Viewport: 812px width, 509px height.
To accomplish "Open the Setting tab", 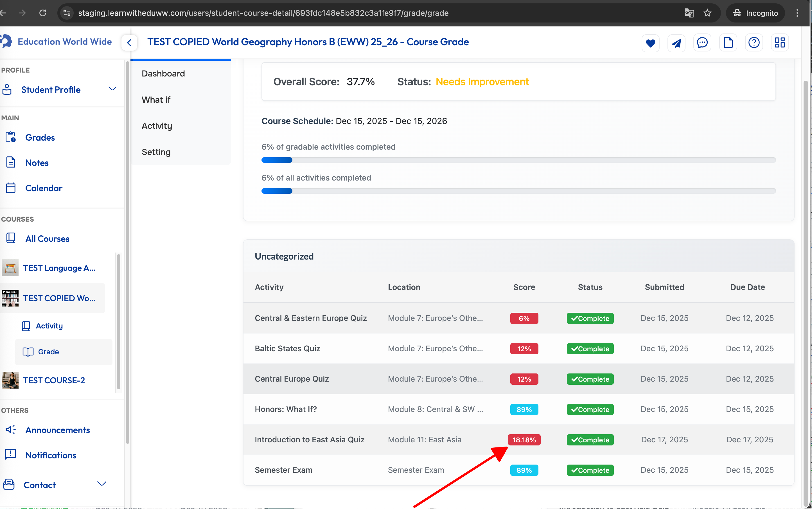I will click(156, 152).
